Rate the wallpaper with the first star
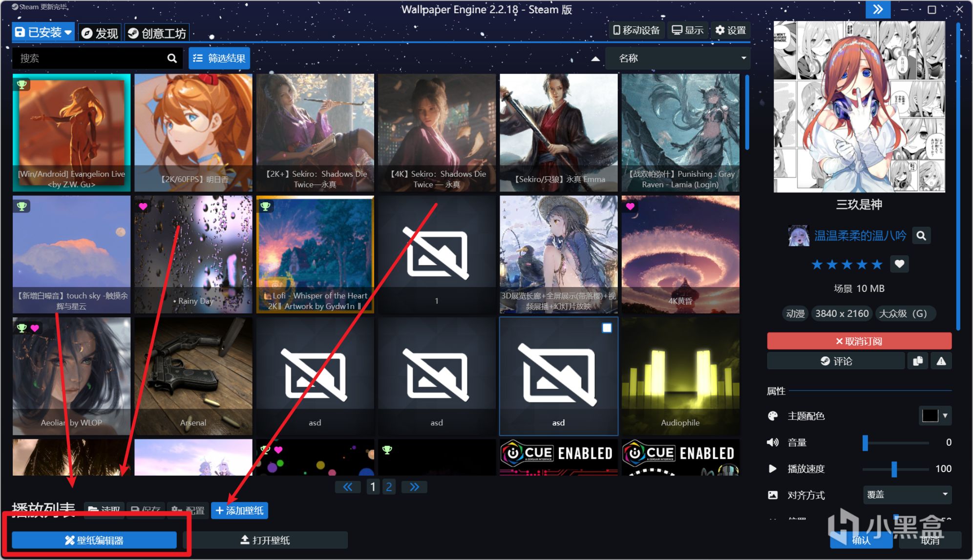 tap(817, 264)
